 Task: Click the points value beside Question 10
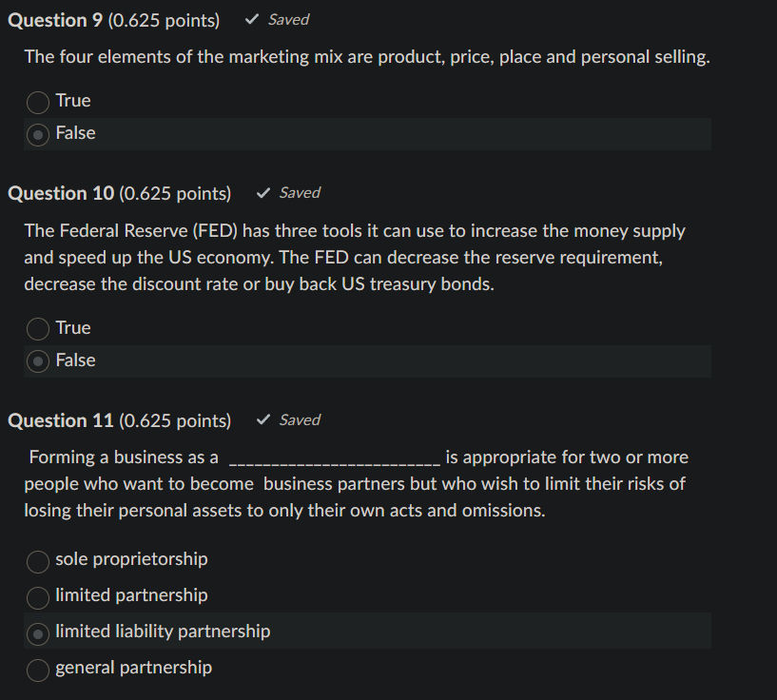tap(175, 193)
